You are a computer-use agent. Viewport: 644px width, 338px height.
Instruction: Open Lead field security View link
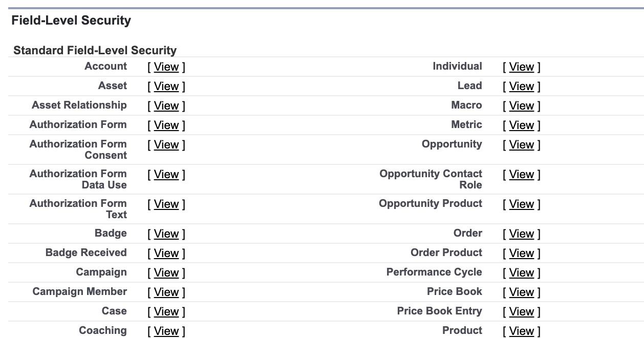point(522,87)
